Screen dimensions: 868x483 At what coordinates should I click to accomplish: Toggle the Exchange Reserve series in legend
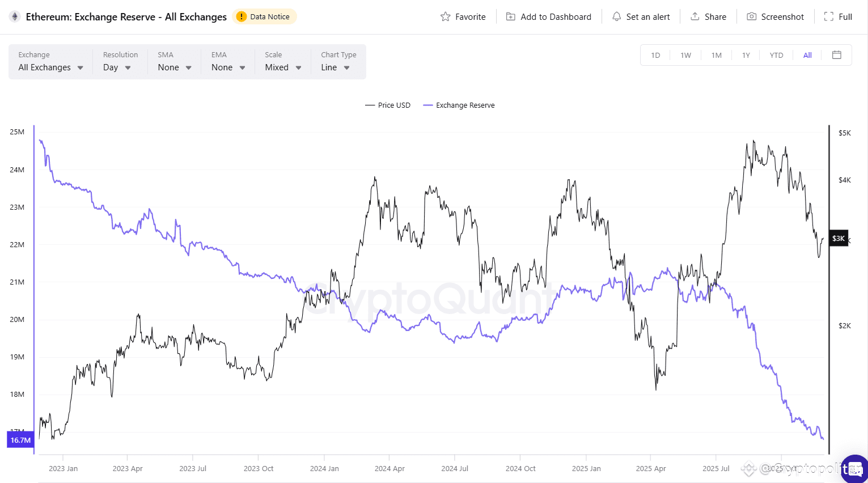pos(459,105)
